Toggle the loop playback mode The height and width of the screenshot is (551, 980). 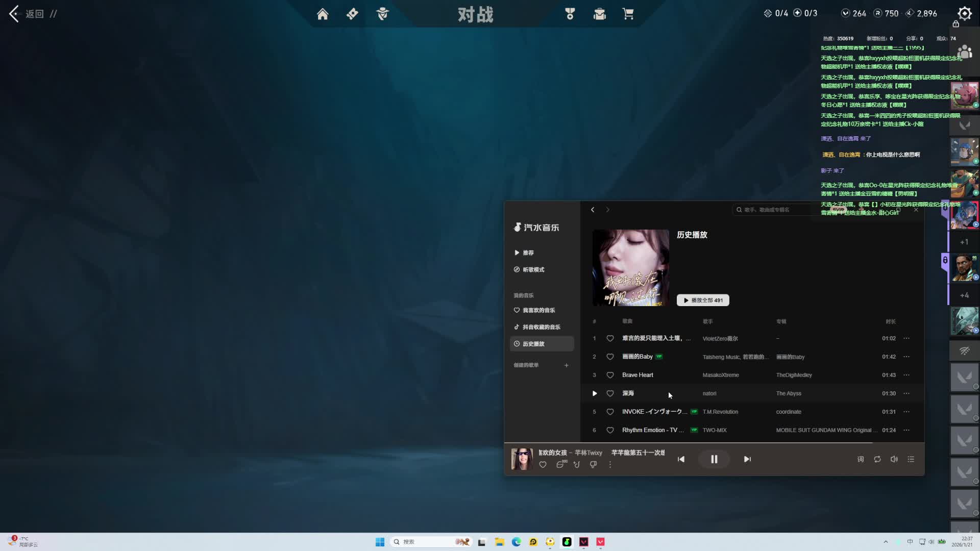877,459
